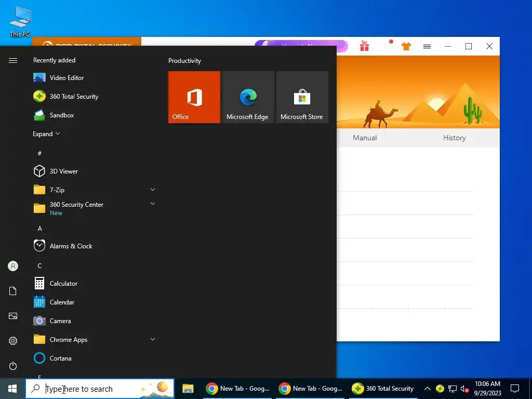Viewport: 532px width, 399px height.
Task: Open the network tray icon
Action: pyautogui.click(x=453, y=389)
